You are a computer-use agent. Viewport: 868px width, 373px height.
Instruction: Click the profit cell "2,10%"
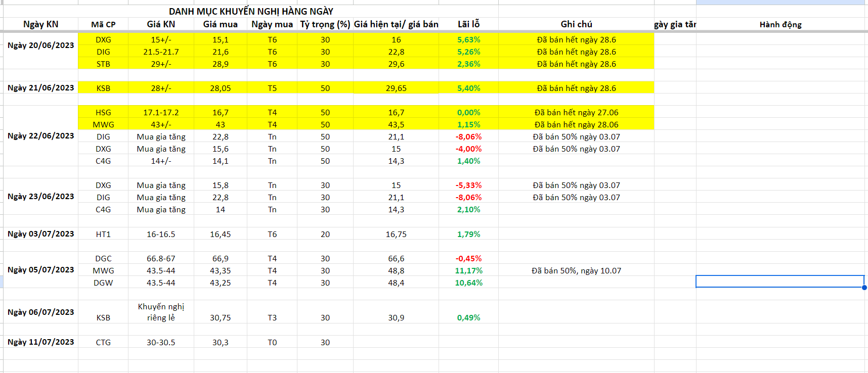469,209
